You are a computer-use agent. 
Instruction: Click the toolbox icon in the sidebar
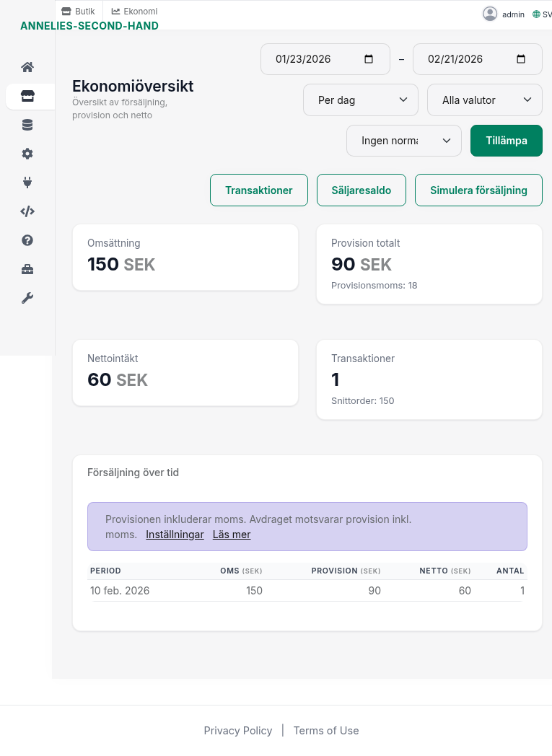click(27, 268)
